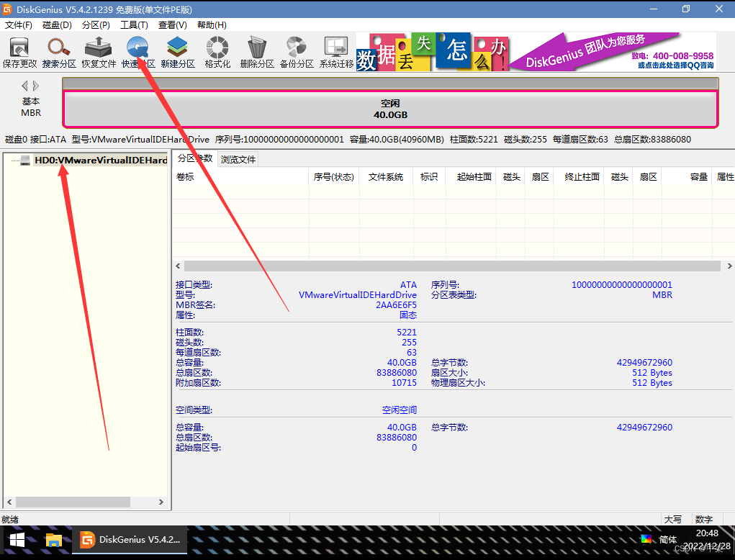Click disk tree scrollbar left arrow

pyautogui.click(x=9, y=502)
